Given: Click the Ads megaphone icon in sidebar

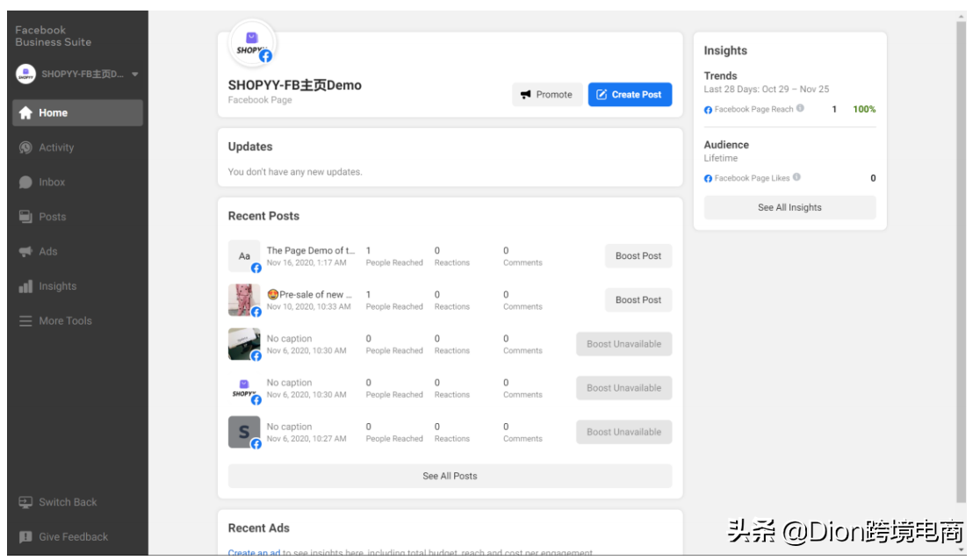Looking at the screenshot, I should click(25, 251).
